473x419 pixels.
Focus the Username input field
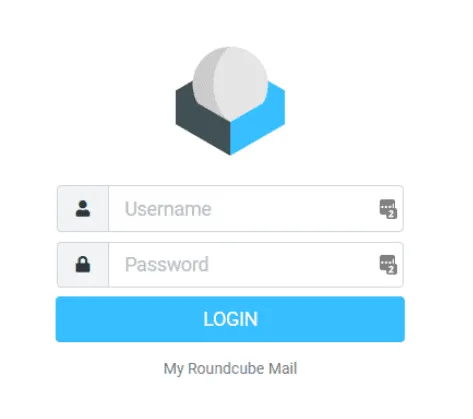coord(256,209)
